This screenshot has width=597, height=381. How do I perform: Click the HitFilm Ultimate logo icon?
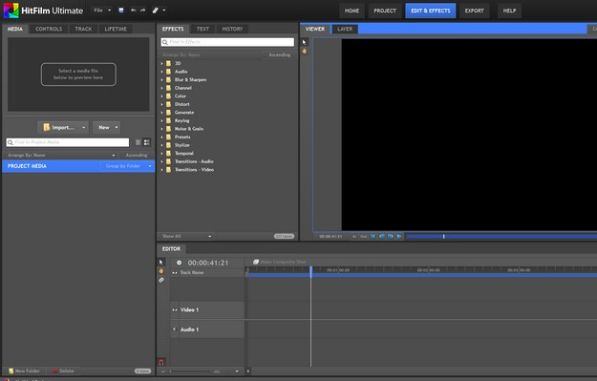11,10
